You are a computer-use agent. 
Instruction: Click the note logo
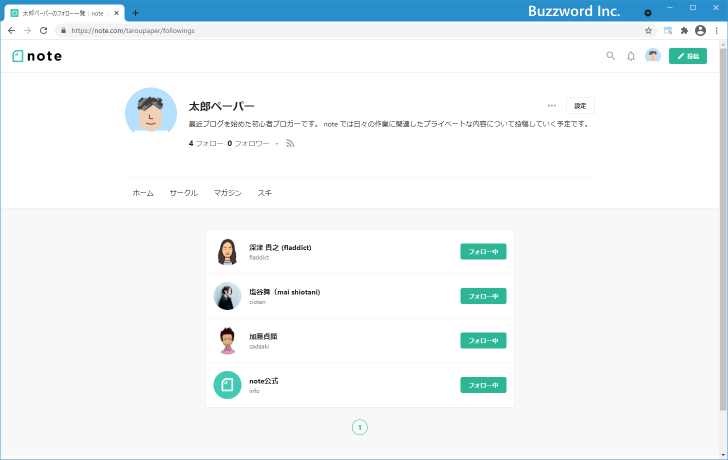pos(37,56)
